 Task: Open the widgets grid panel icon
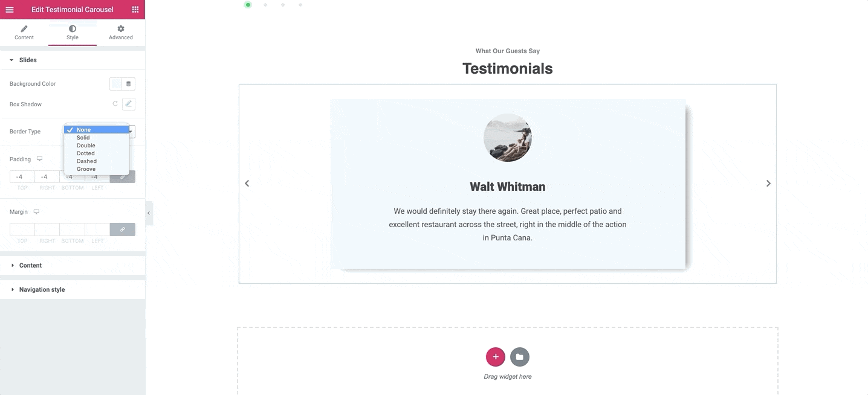135,10
